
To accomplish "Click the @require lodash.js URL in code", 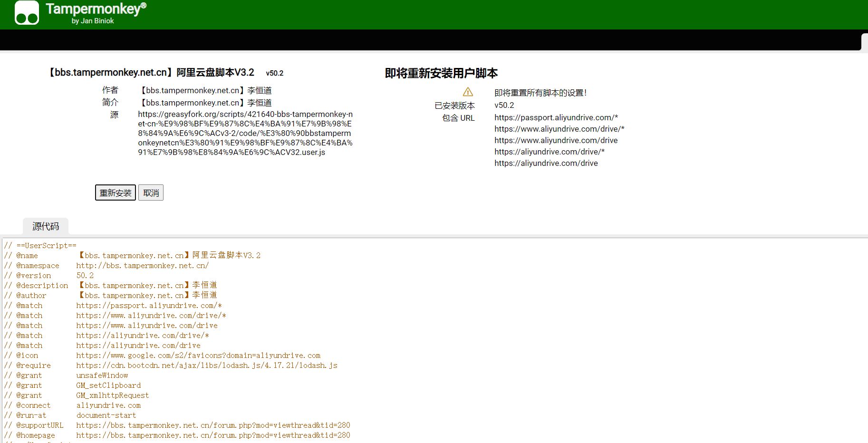I will click(206, 366).
